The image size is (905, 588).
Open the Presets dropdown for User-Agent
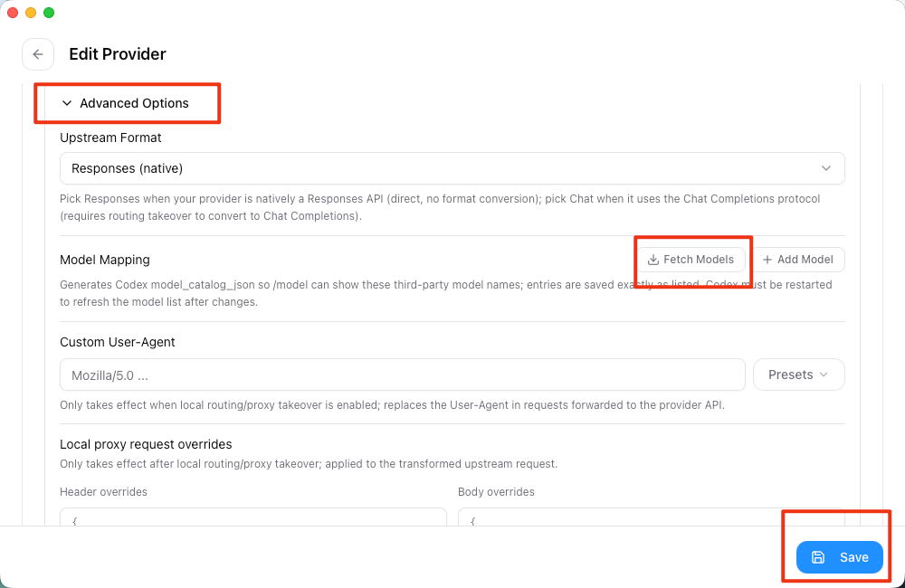pos(799,375)
